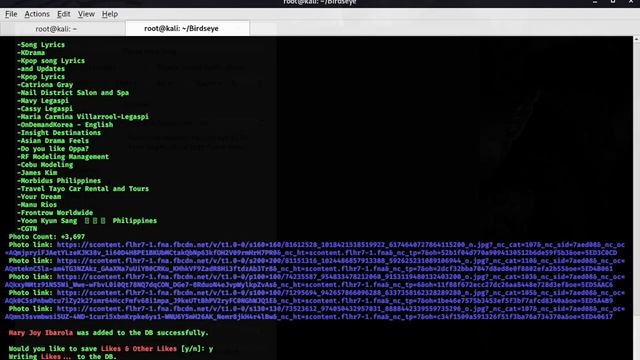Click '-Travel Tayo Car Rental and Tours'

click(x=83, y=189)
